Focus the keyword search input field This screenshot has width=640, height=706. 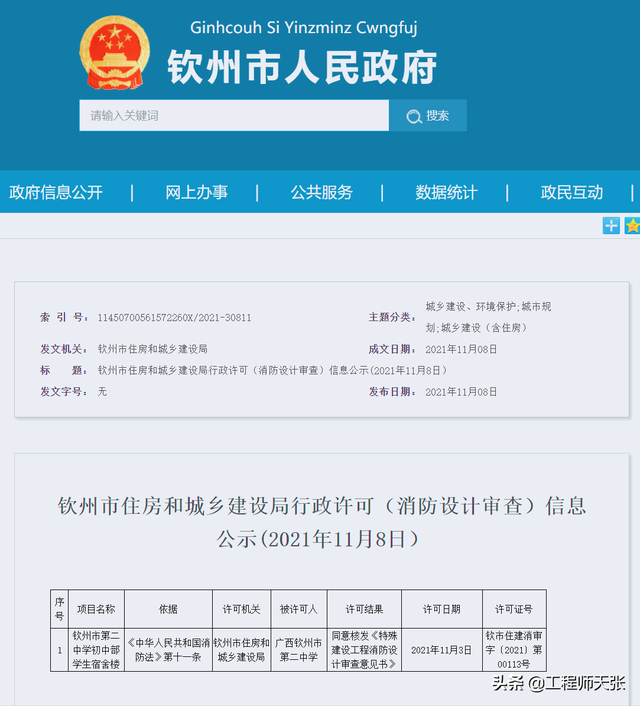point(234,116)
